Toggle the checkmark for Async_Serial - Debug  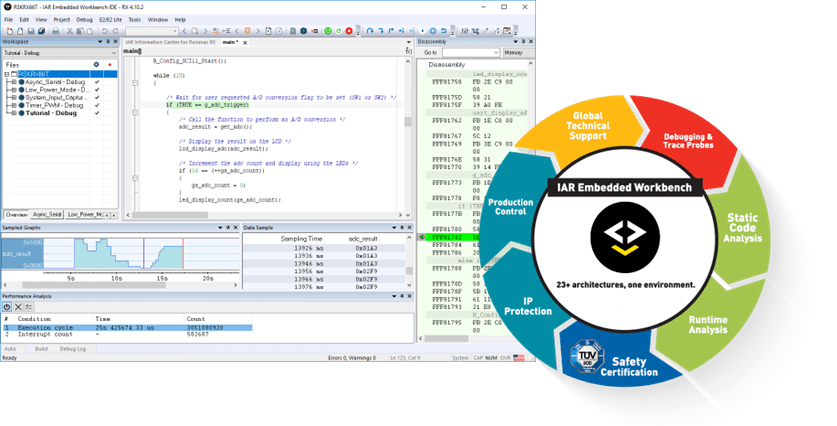(97, 82)
